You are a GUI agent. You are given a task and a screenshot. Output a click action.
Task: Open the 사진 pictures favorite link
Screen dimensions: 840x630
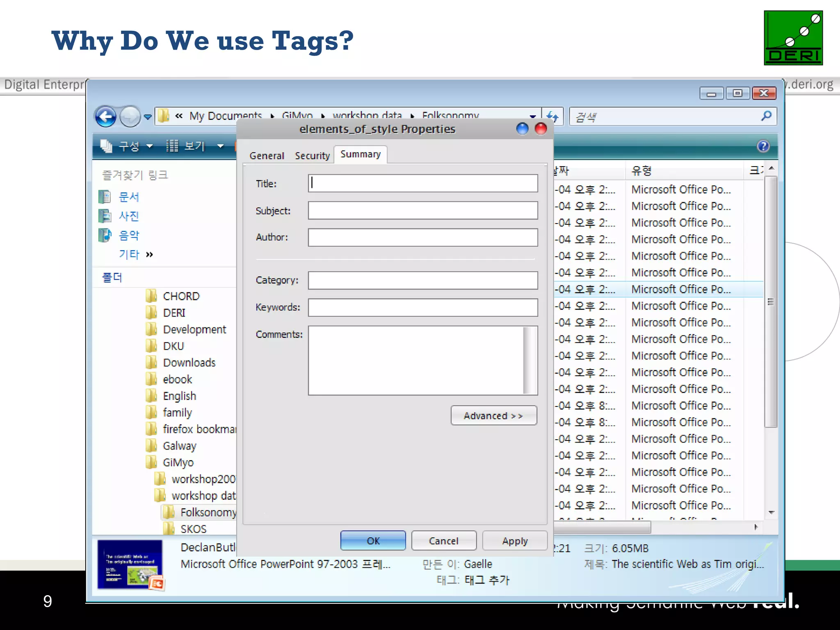coord(120,216)
